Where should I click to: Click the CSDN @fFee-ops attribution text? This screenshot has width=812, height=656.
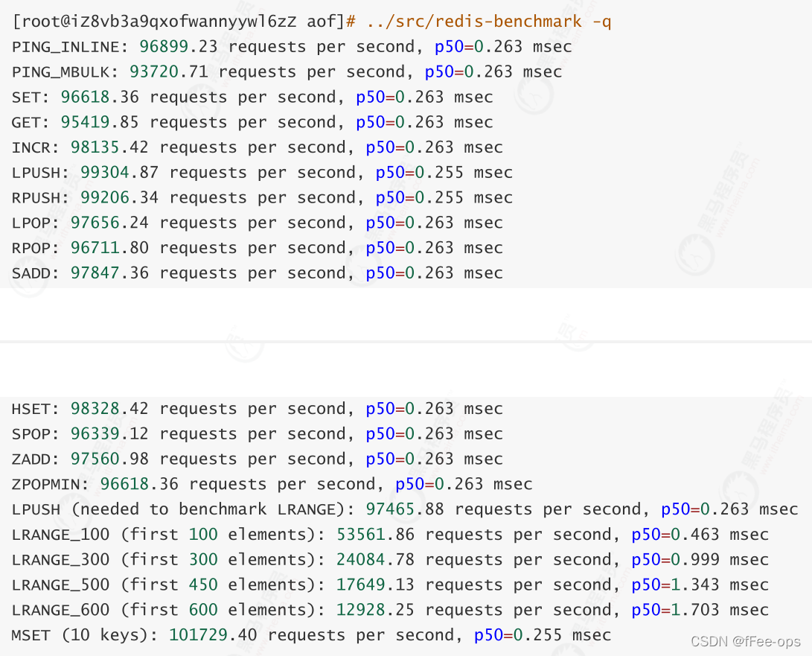pos(746,642)
